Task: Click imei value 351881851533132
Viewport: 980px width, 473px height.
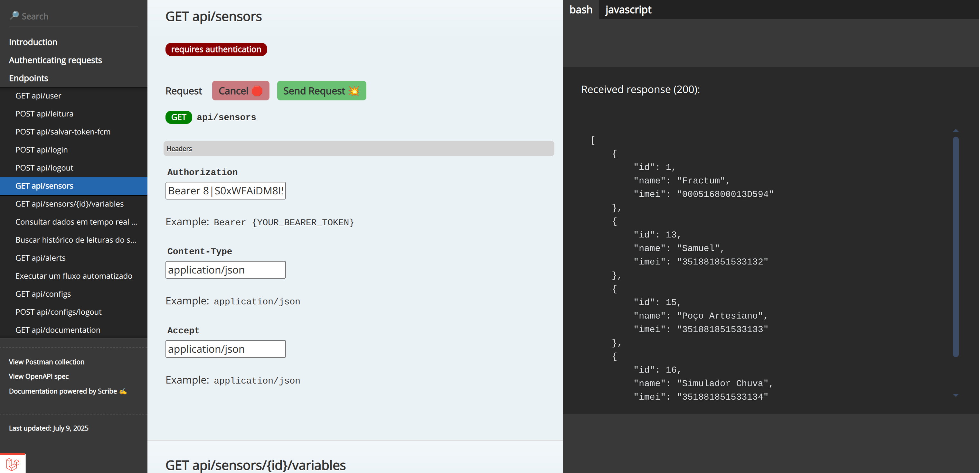Action: tap(722, 262)
